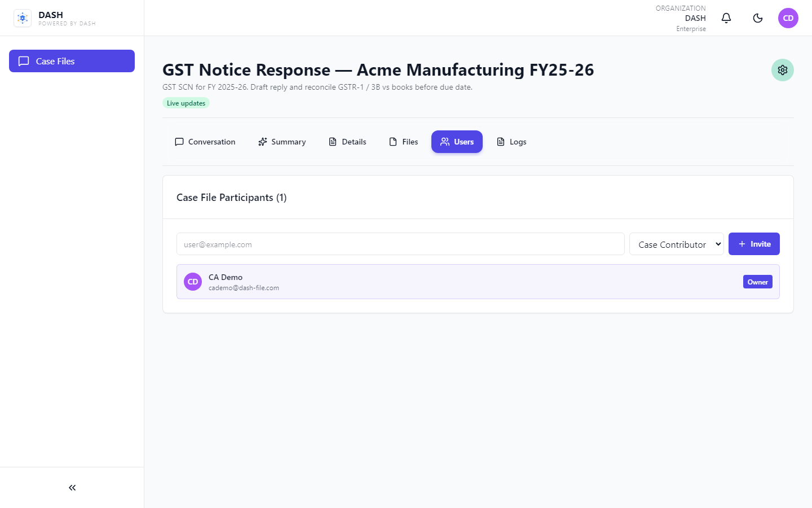Select the Users tab
This screenshot has width=812, height=508.
(457, 142)
